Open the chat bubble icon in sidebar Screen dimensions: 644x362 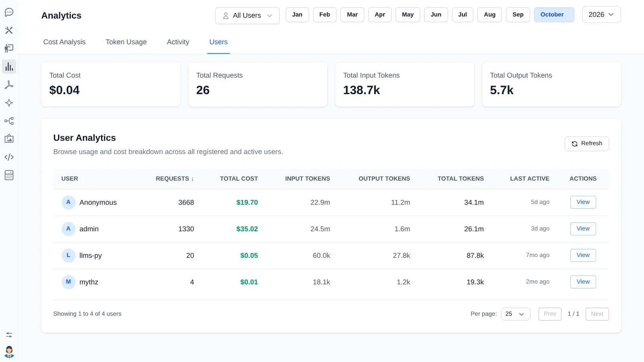click(x=9, y=12)
